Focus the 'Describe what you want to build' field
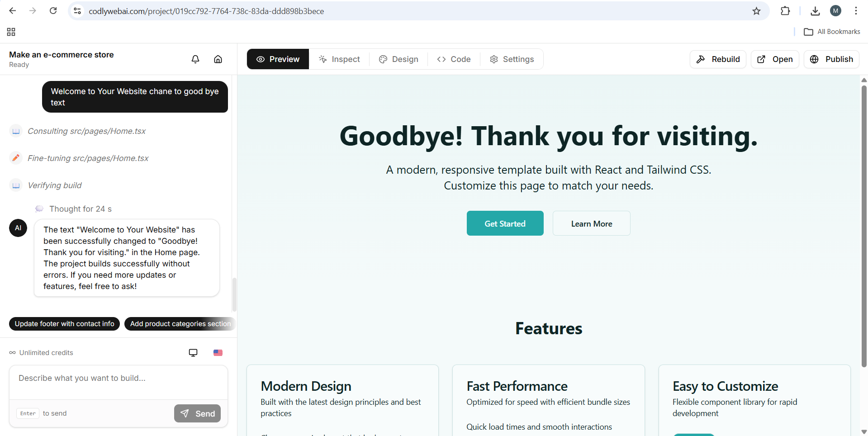This screenshot has height=436, width=868. pos(119,382)
